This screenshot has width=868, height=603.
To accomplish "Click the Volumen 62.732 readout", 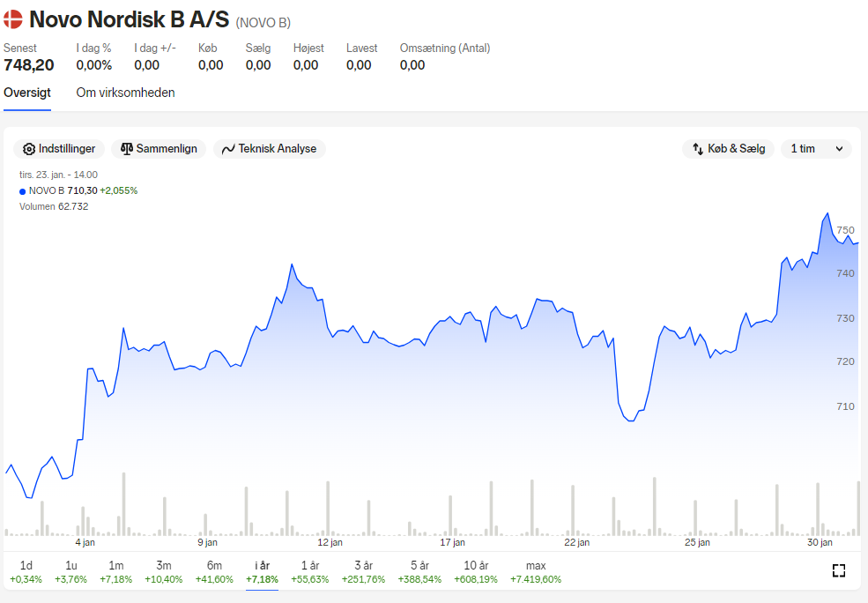I will pos(54,206).
